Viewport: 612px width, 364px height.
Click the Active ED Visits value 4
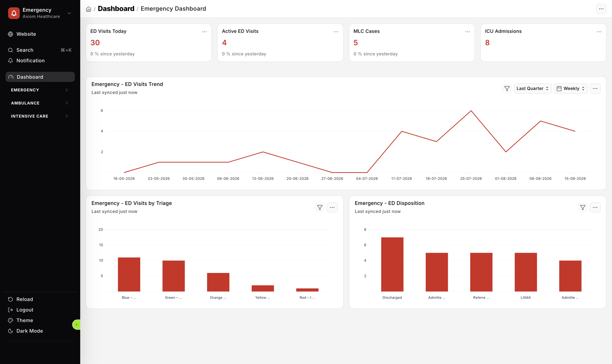coord(224,43)
